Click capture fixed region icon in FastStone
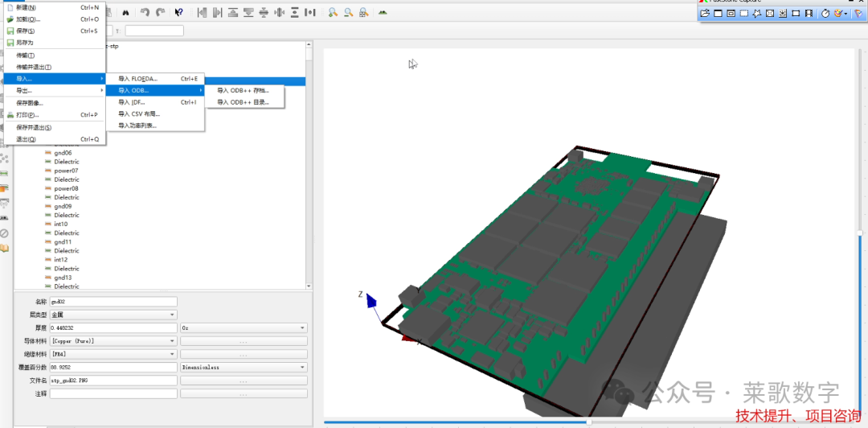The width and height of the screenshot is (868, 428). coord(796,14)
